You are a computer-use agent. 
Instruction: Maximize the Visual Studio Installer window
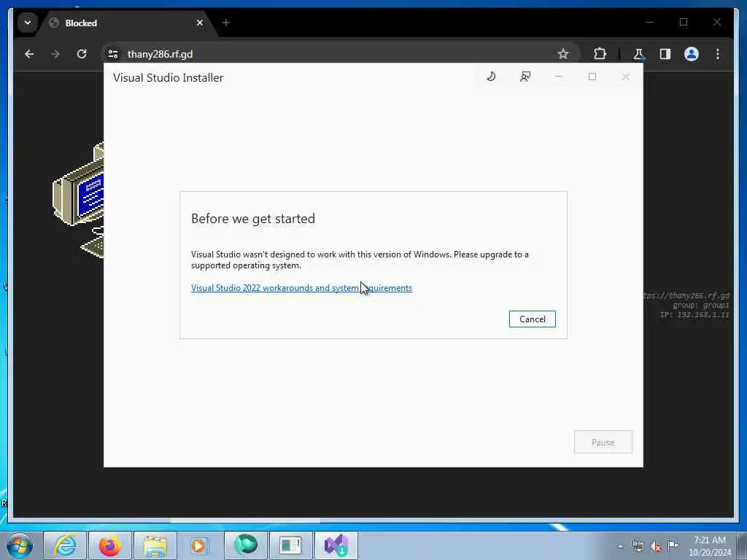(x=592, y=77)
